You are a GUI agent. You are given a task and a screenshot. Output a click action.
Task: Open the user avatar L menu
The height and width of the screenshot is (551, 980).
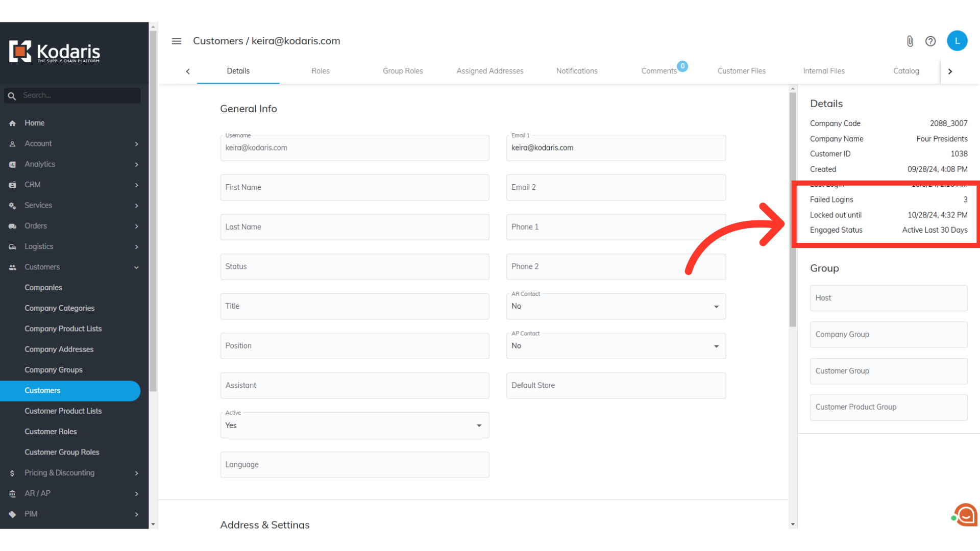[x=957, y=41]
